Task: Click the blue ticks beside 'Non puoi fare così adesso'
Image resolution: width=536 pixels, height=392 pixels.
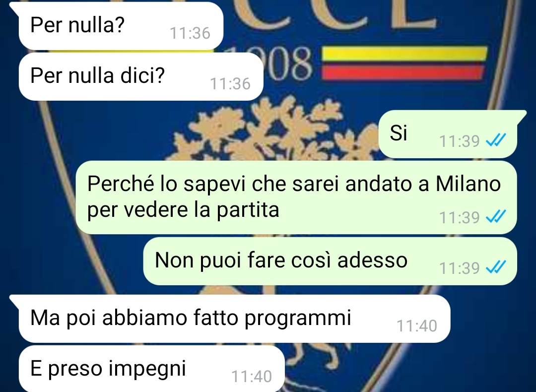Action: pyautogui.click(x=496, y=267)
